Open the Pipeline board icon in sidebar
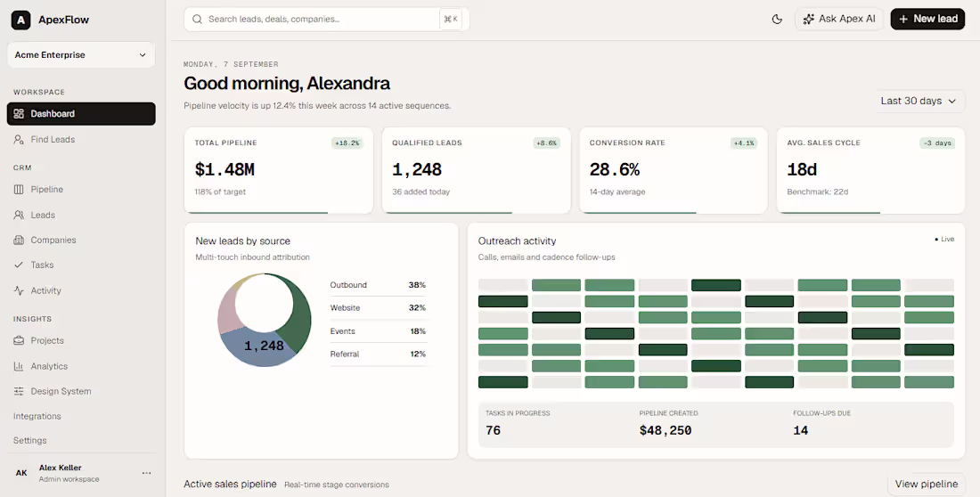 coord(19,190)
